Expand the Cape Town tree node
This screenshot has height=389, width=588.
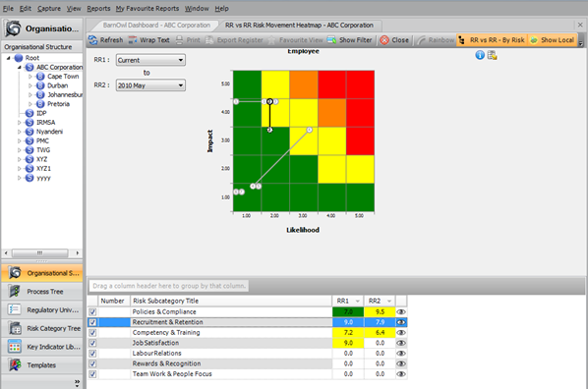pyautogui.click(x=30, y=77)
